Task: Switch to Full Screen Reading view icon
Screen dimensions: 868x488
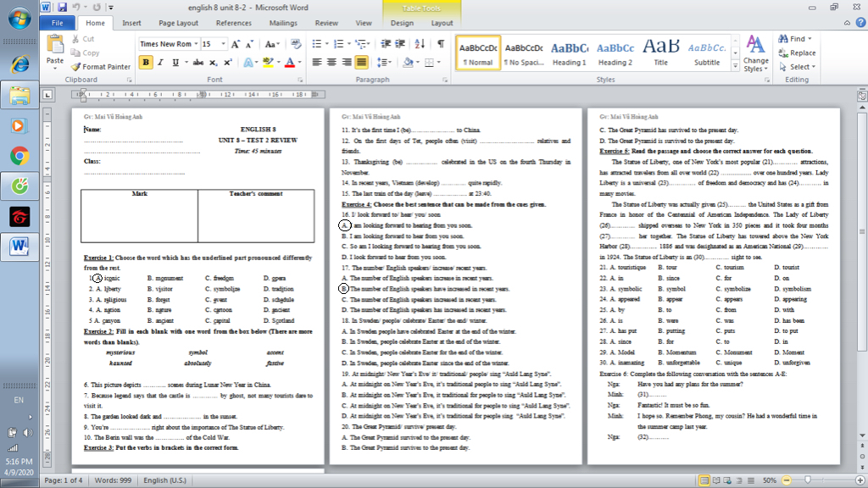Action: pos(715,480)
